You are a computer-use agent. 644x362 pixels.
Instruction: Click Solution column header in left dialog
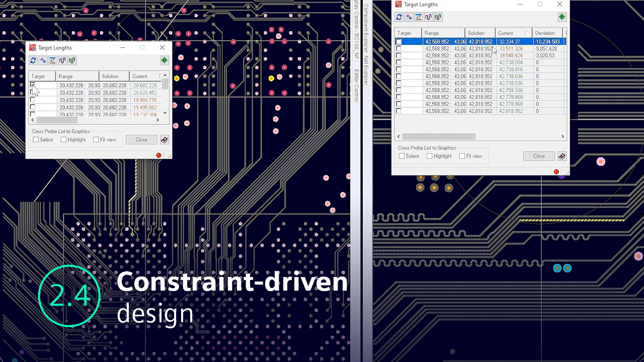click(x=114, y=76)
